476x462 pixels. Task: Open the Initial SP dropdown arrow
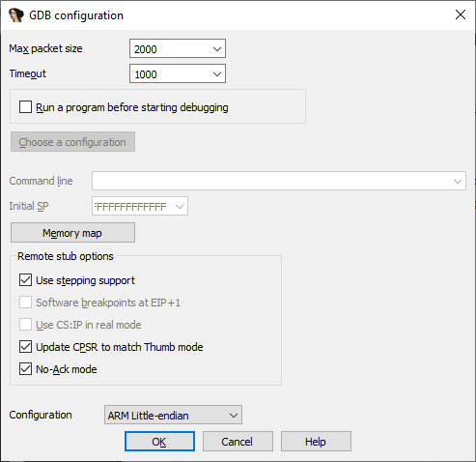[x=180, y=206]
